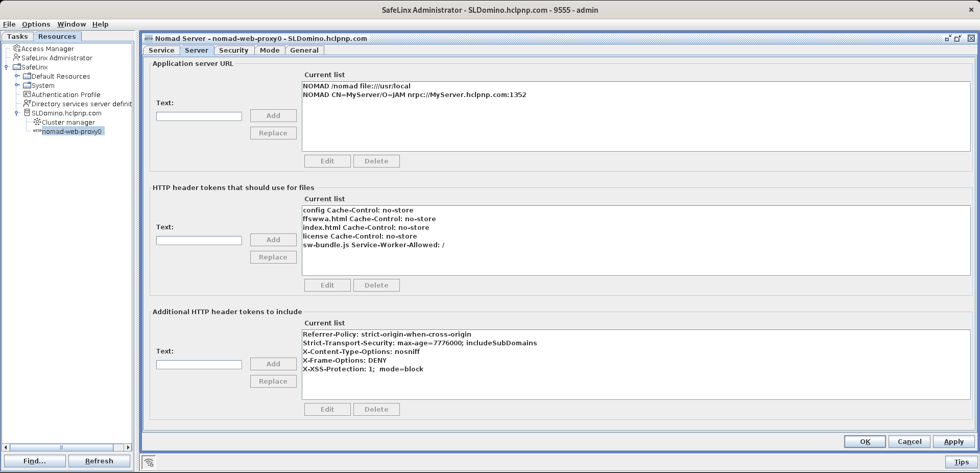Open the Security tab

click(233, 50)
